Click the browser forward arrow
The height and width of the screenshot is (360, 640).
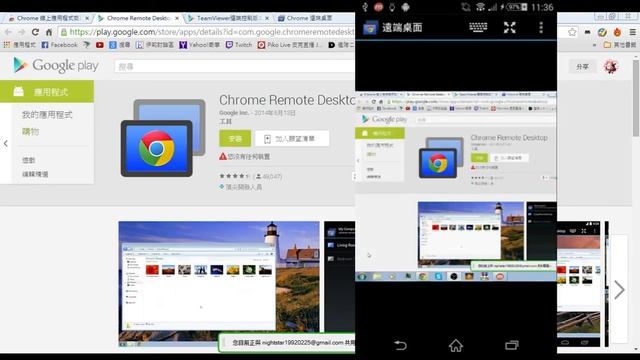point(22,32)
